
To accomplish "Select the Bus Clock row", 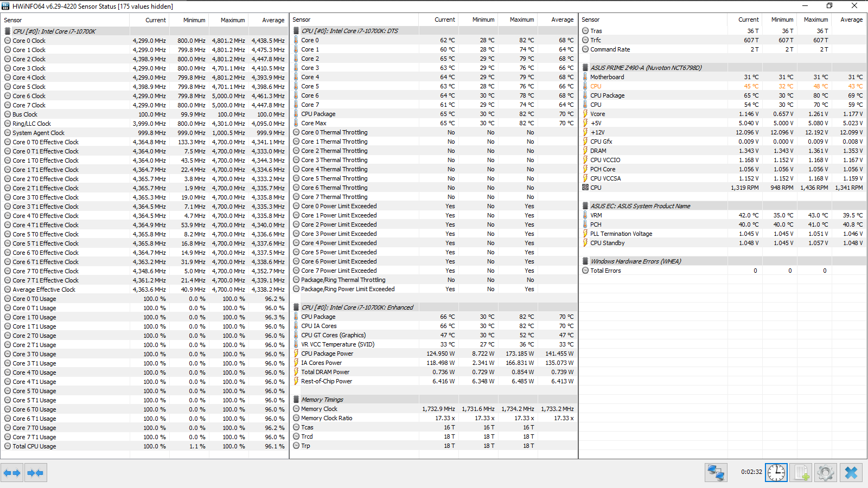I will [144, 114].
